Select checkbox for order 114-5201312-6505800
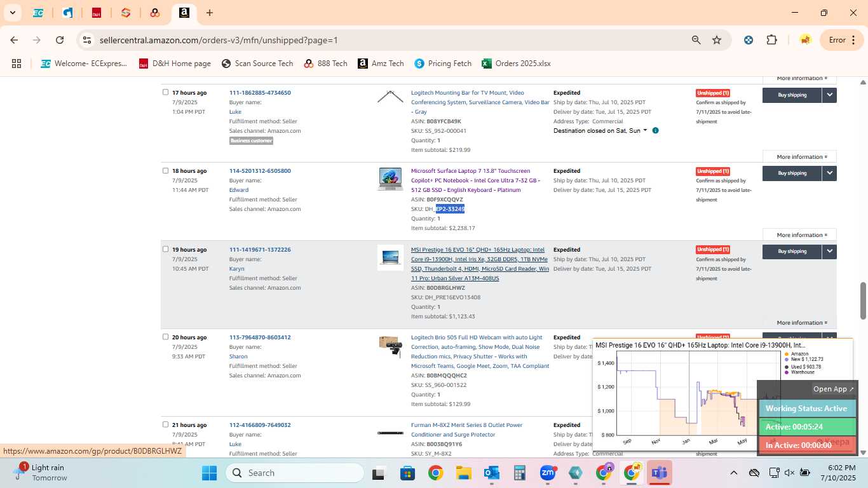Viewport: 868px width, 488px height. coord(166,170)
